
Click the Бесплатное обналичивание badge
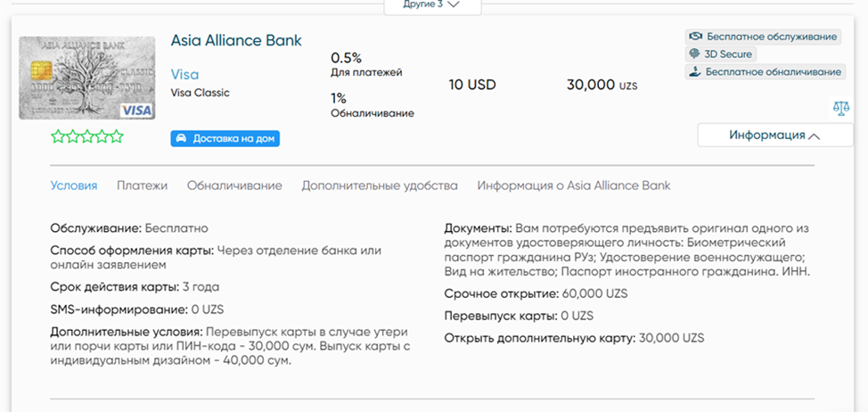766,72
